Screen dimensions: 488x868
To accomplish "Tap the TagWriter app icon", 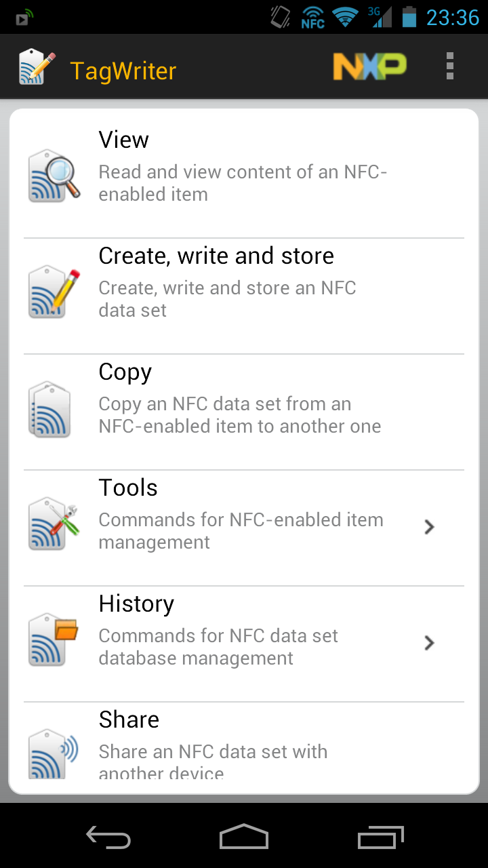I will [x=37, y=67].
